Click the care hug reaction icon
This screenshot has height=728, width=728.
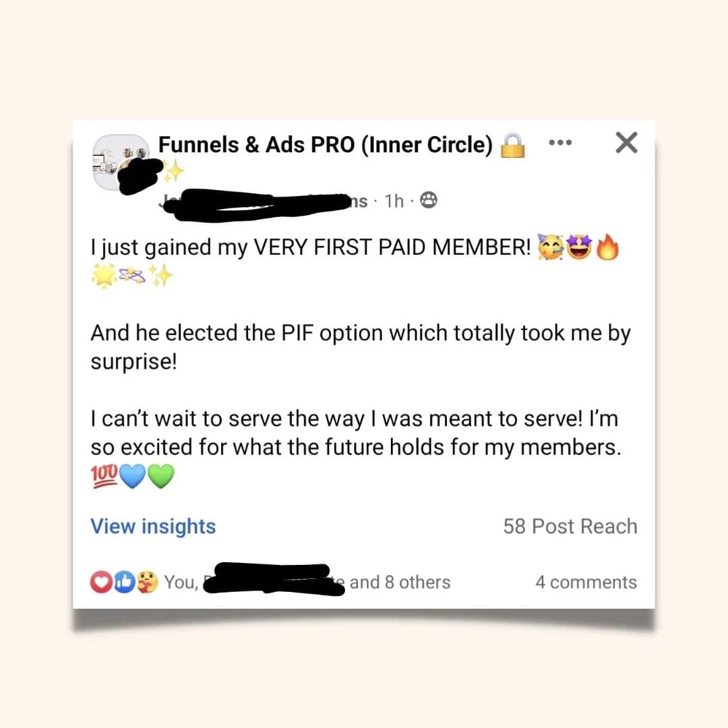[x=146, y=582]
